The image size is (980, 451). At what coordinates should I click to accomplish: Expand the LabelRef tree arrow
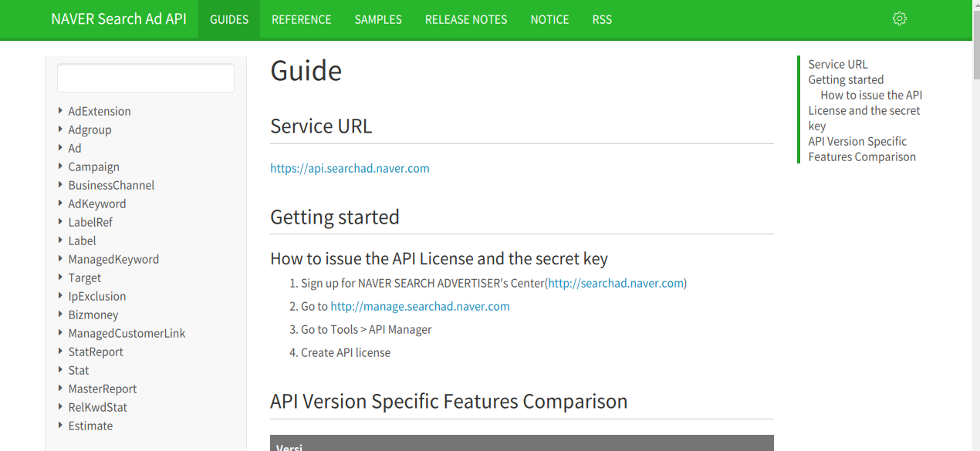[x=60, y=221]
